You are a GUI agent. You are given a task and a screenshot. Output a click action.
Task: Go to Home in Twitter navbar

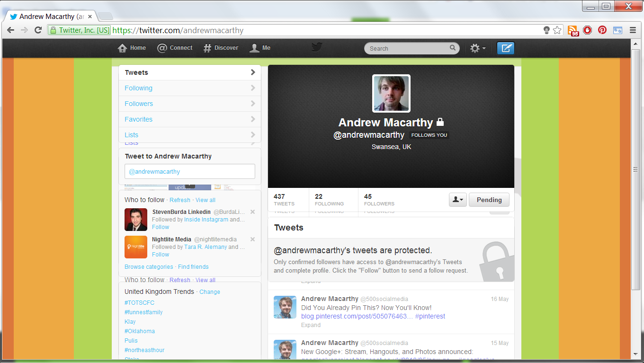coord(132,48)
